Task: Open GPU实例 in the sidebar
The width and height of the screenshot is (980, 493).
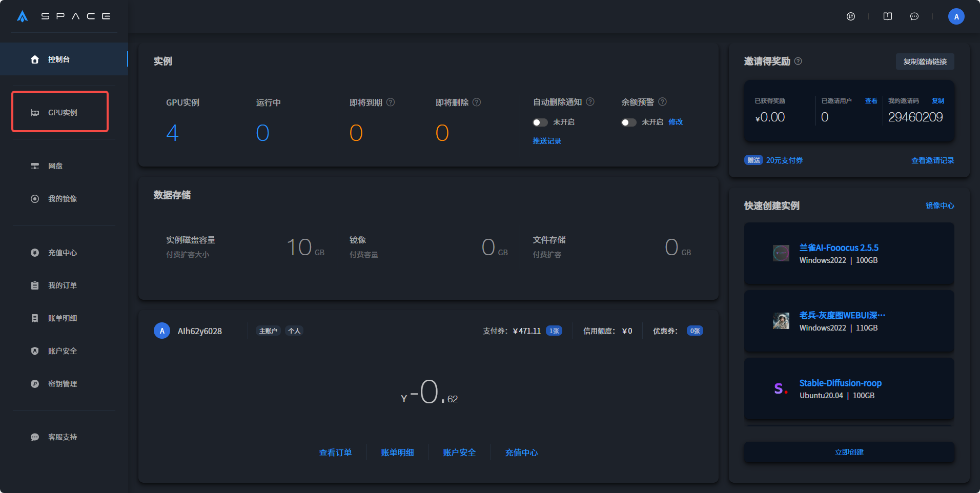Action: [60, 112]
